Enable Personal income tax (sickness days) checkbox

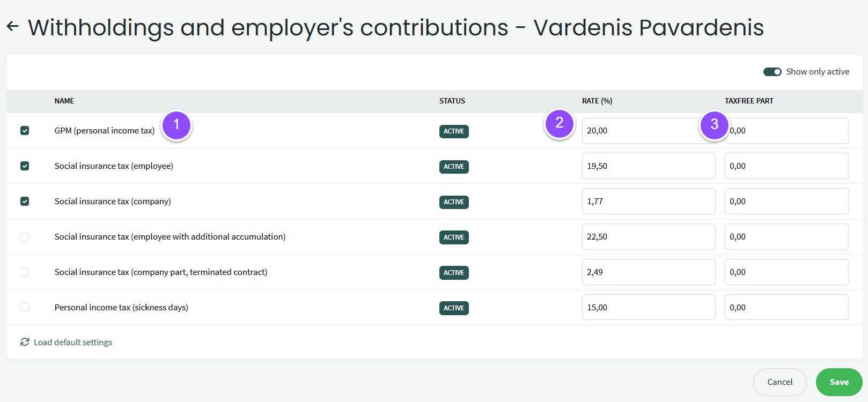25,308
